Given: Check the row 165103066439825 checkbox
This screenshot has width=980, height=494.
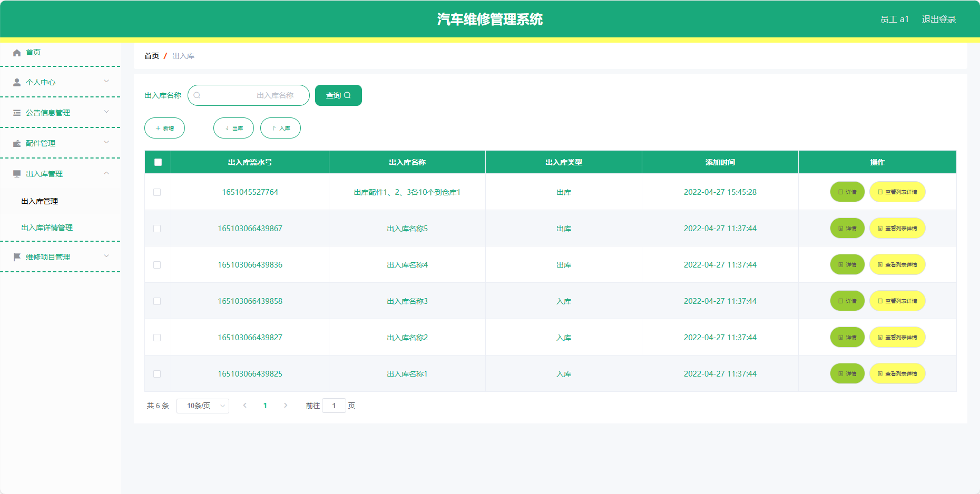Looking at the screenshot, I should pos(157,374).
